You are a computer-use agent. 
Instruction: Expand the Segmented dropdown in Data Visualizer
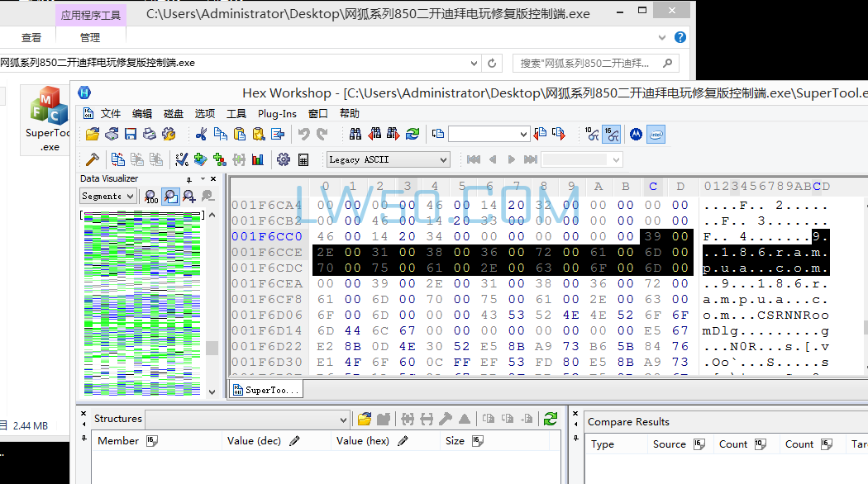131,196
